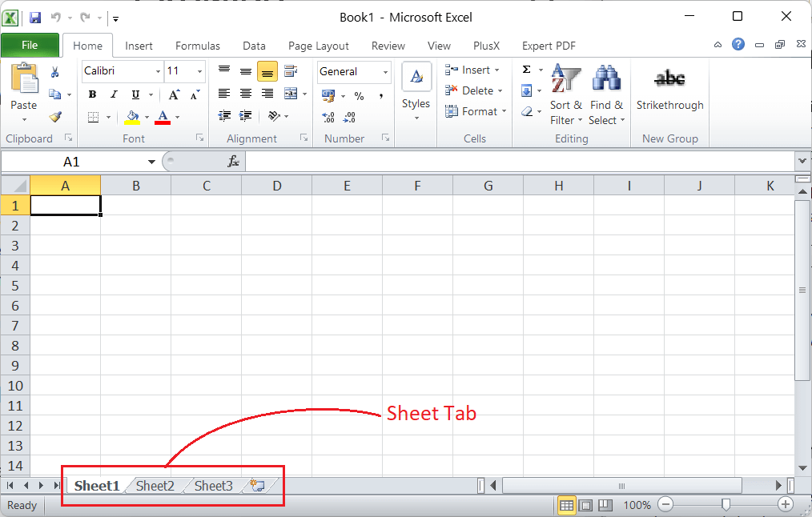Viewport: 812px width, 517px height.
Task: Click the AutoSum icon
Action: [525, 70]
